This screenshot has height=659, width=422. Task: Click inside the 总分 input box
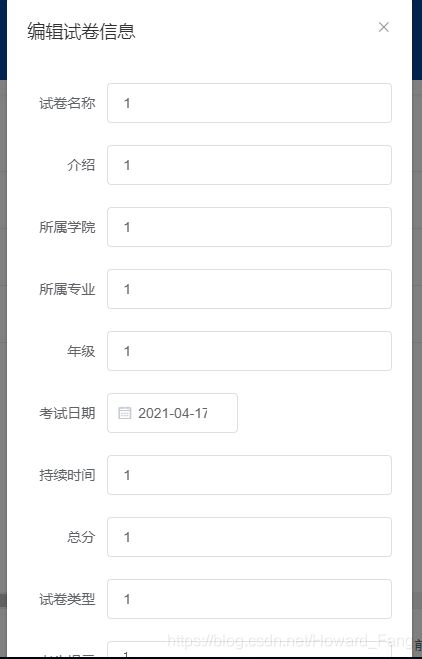[x=249, y=537]
